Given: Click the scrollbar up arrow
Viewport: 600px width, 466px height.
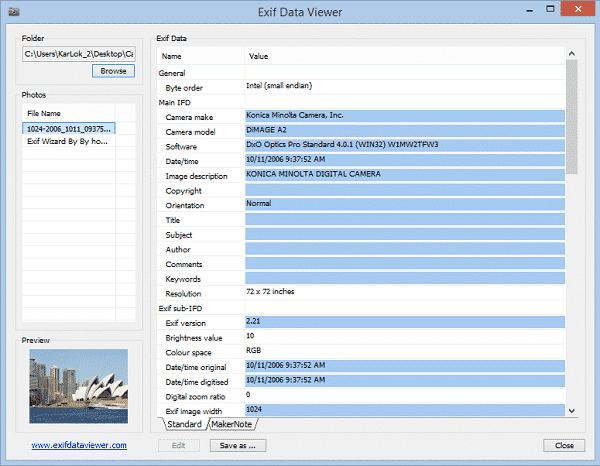Looking at the screenshot, I should pyautogui.click(x=572, y=53).
